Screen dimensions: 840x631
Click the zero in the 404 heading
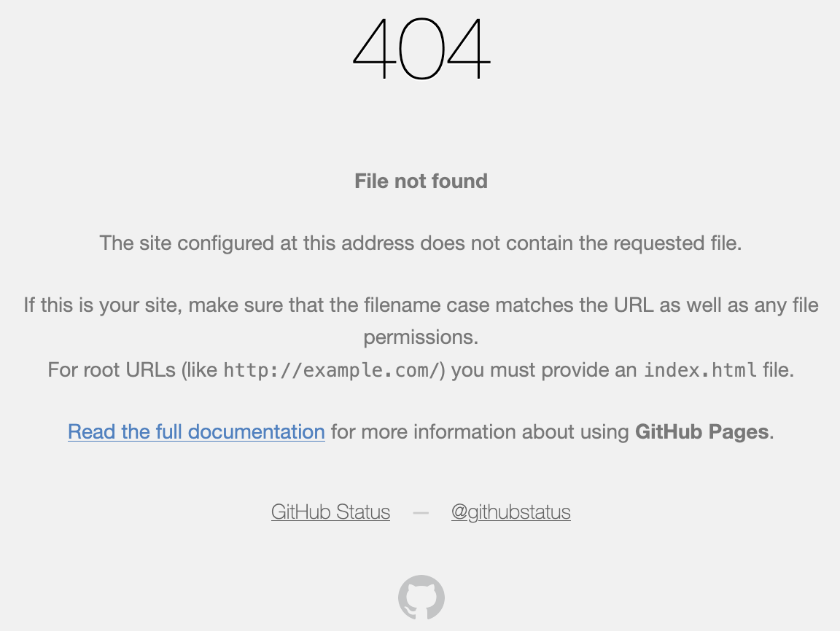421,50
